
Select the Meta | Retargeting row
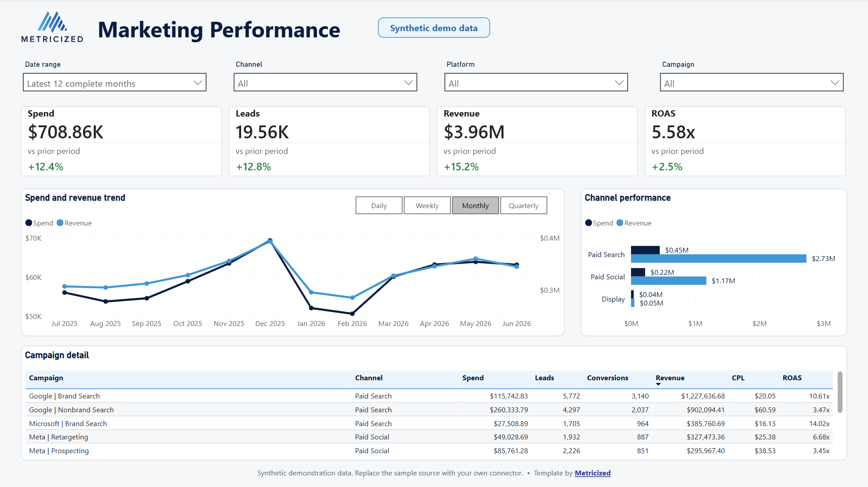coord(429,437)
